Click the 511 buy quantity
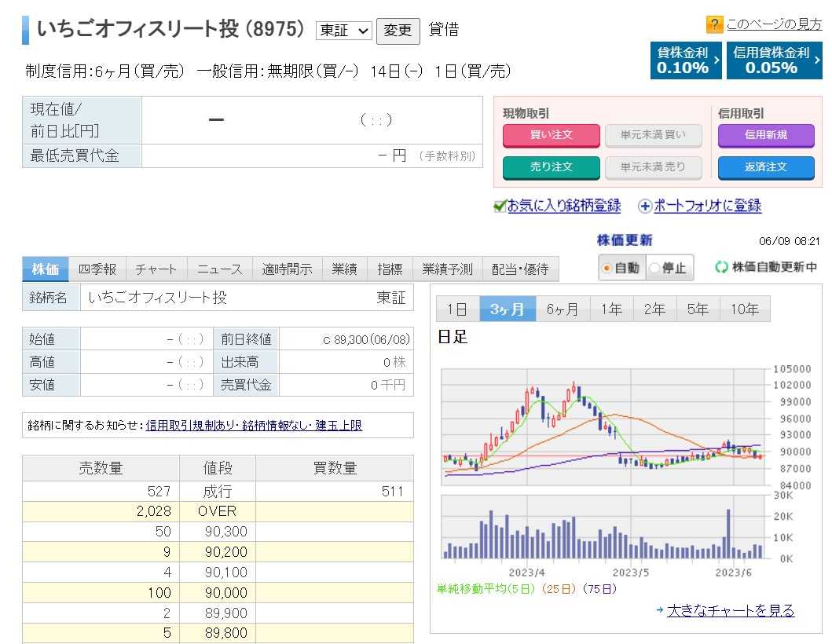832x644 pixels. point(392,491)
